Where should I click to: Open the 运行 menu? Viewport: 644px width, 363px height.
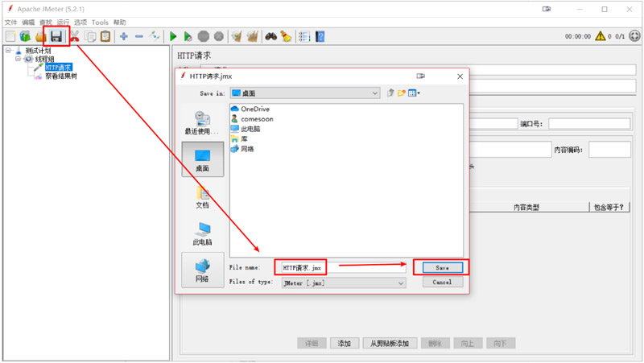click(x=63, y=23)
